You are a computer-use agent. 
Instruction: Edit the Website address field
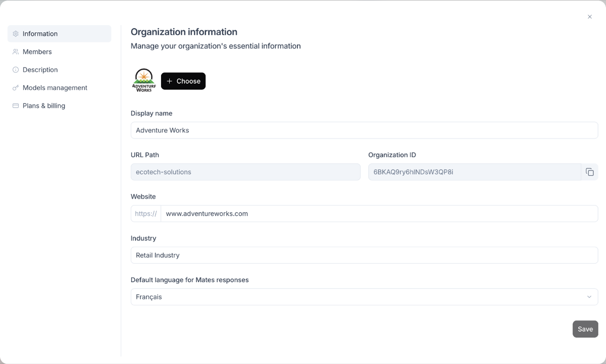point(379,214)
